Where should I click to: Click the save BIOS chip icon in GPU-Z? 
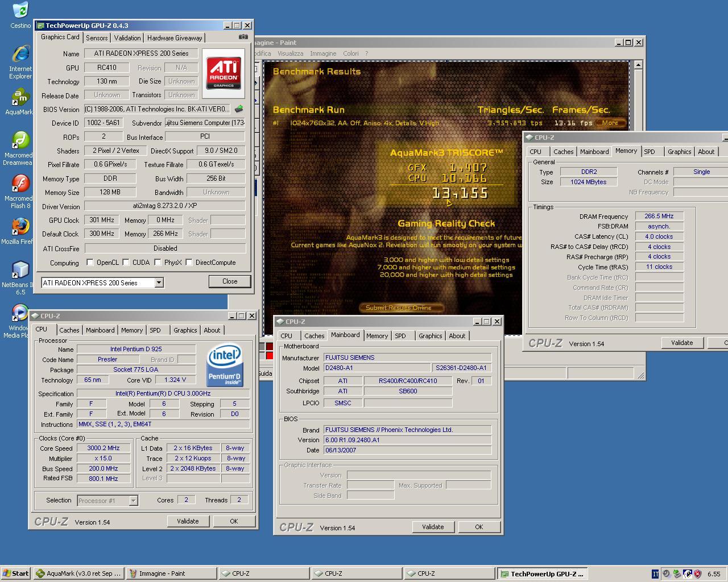coord(239,109)
